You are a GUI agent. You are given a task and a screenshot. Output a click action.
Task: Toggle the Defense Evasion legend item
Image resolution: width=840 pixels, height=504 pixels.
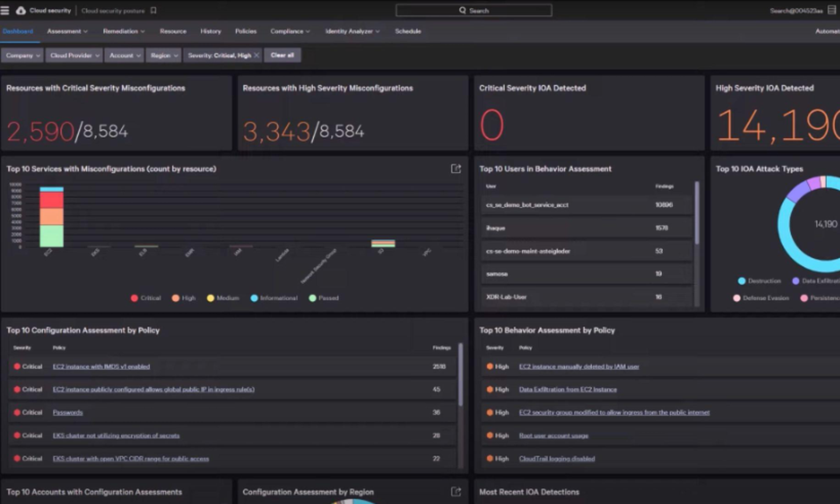point(761,298)
